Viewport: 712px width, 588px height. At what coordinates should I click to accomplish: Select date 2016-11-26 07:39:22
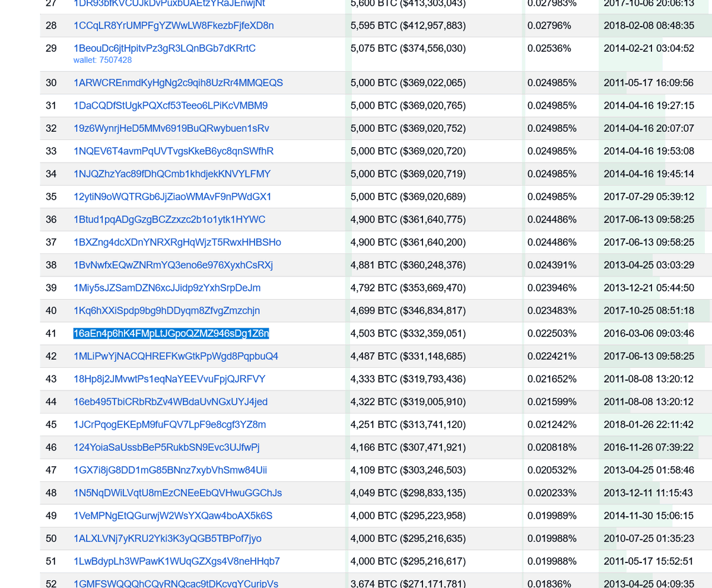click(649, 447)
